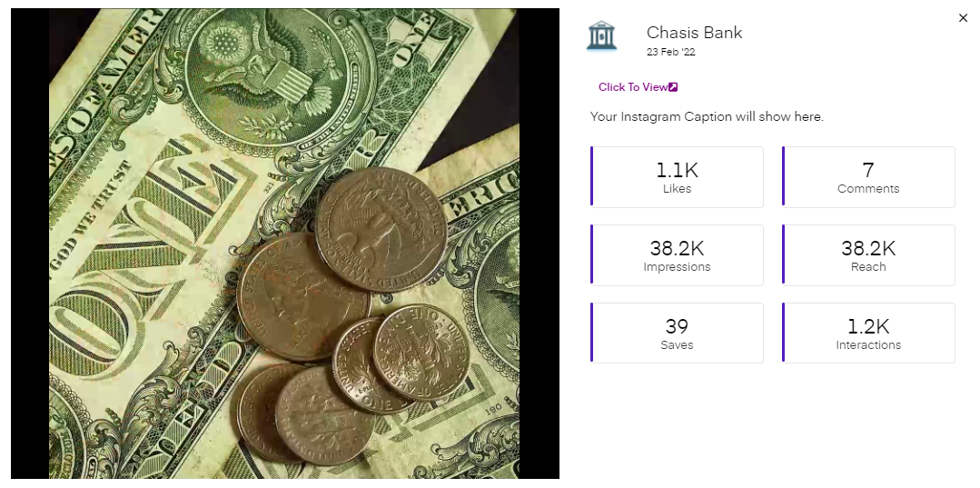Select the 39 Saves metric card
The image size is (980, 488).
(x=677, y=333)
